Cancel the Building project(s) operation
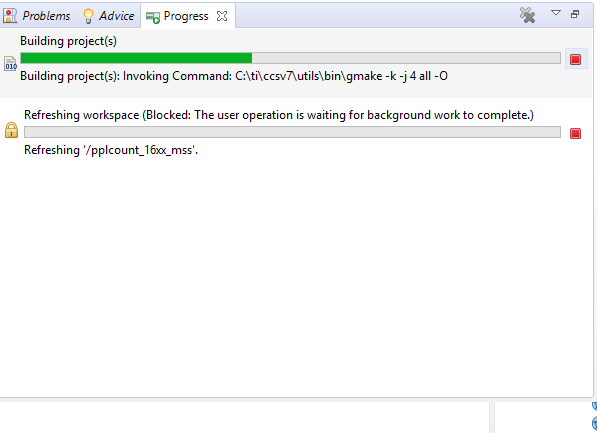 [575, 59]
